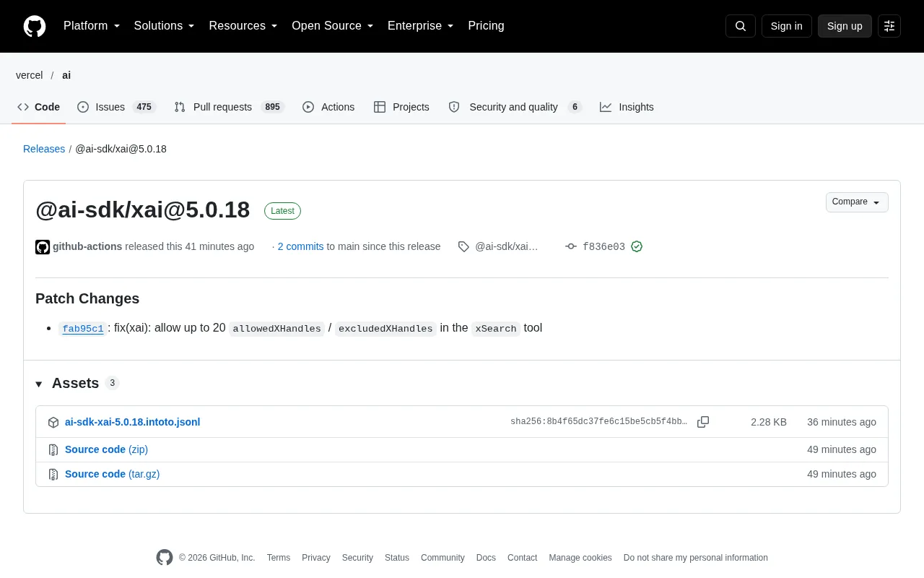
Task: Expand the Platform menu
Action: pyautogui.click(x=92, y=26)
